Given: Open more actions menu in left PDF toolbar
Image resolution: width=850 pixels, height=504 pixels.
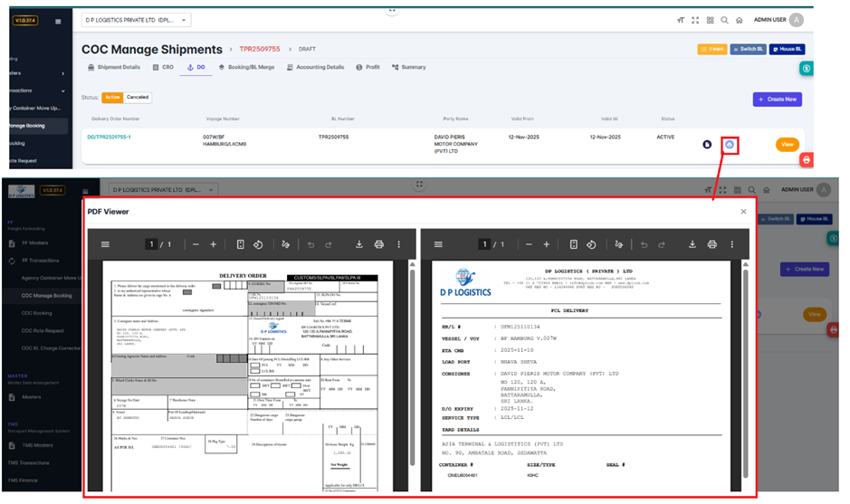Looking at the screenshot, I should point(399,244).
